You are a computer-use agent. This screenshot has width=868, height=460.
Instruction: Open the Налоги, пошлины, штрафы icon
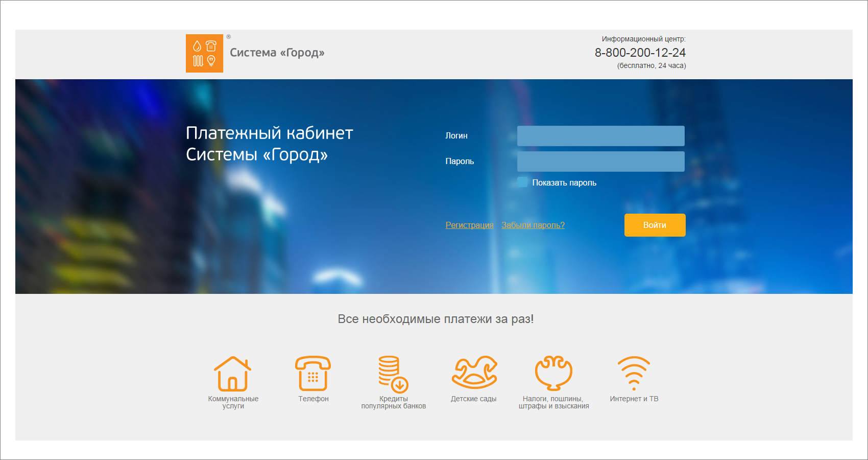click(553, 373)
